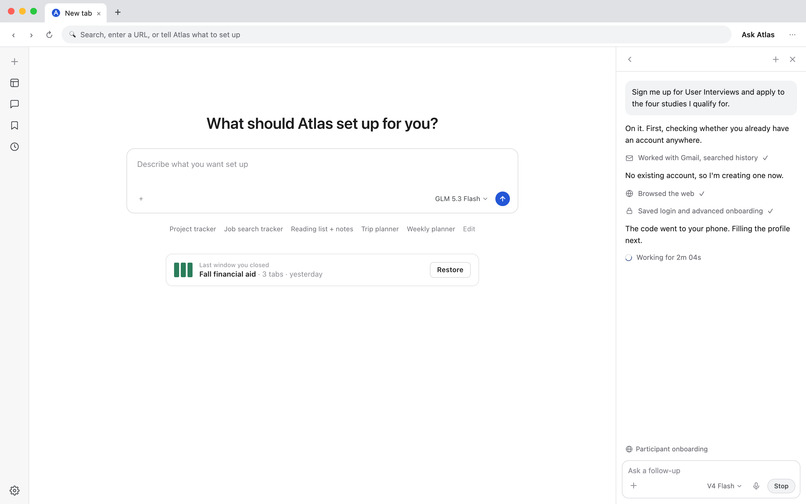Choose the Trip planner suggestion

coord(380,229)
